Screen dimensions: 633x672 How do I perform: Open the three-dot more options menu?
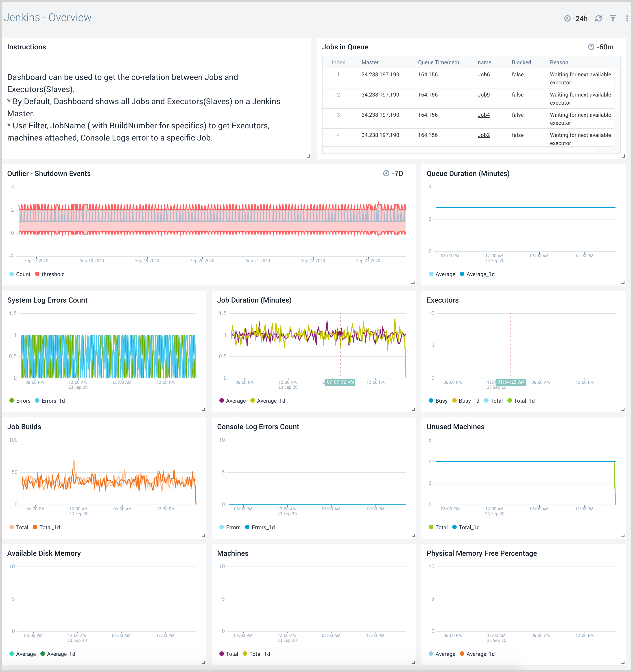(627, 19)
